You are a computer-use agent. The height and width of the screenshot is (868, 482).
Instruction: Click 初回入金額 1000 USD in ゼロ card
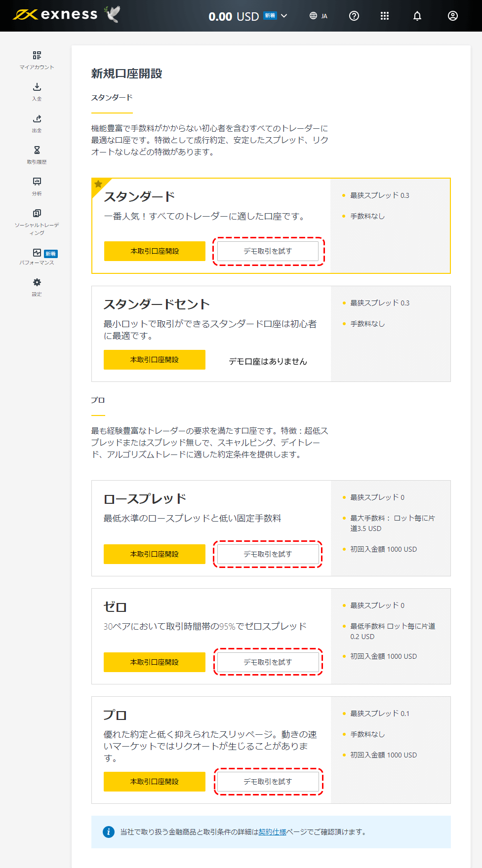click(384, 656)
